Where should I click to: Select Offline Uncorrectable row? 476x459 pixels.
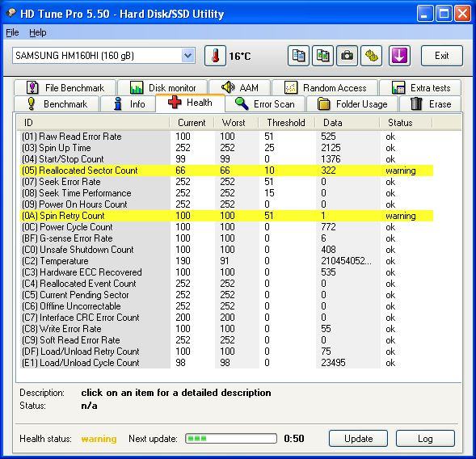pyautogui.click(x=227, y=306)
